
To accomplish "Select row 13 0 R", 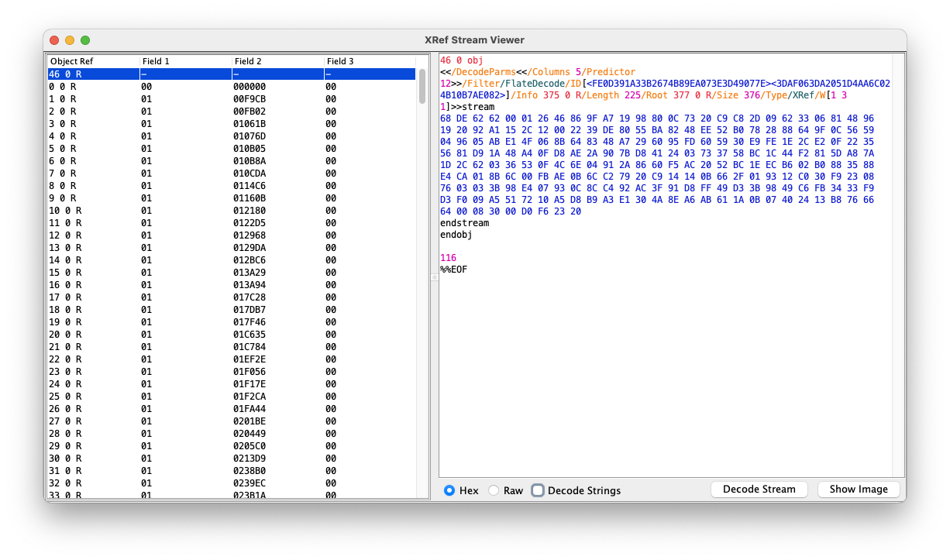I will 232,248.
